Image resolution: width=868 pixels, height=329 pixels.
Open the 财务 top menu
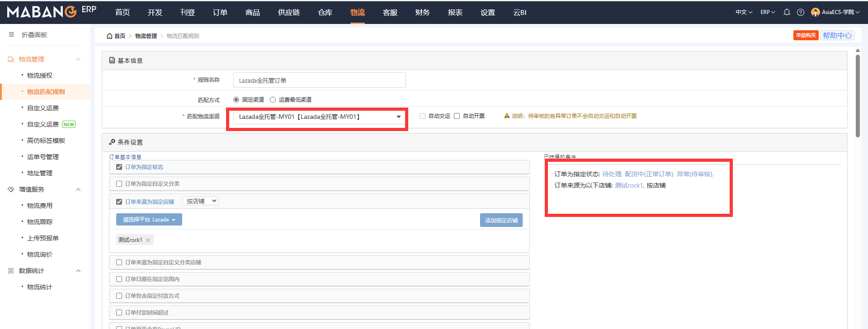[x=423, y=12]
